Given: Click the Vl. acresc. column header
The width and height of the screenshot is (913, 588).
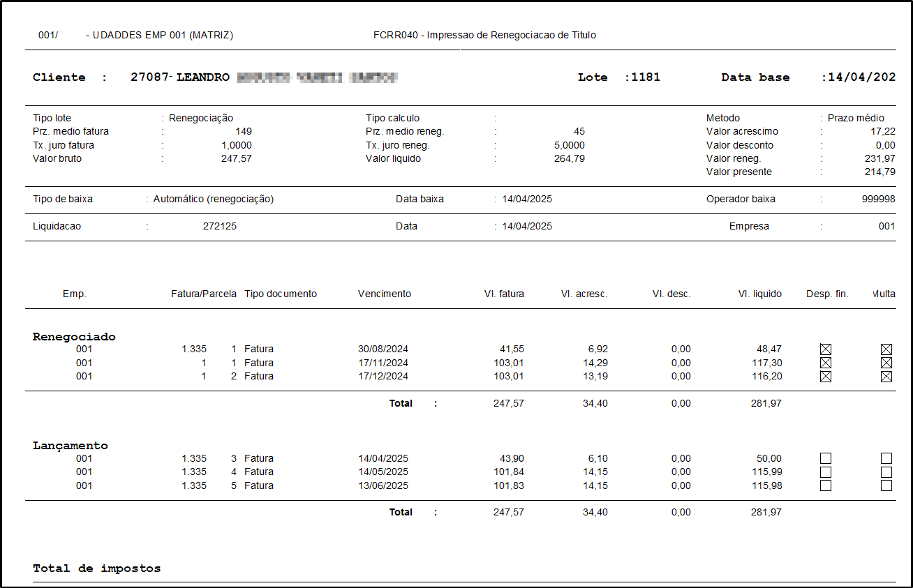Looking at the screenshot, I should [584, 294].
